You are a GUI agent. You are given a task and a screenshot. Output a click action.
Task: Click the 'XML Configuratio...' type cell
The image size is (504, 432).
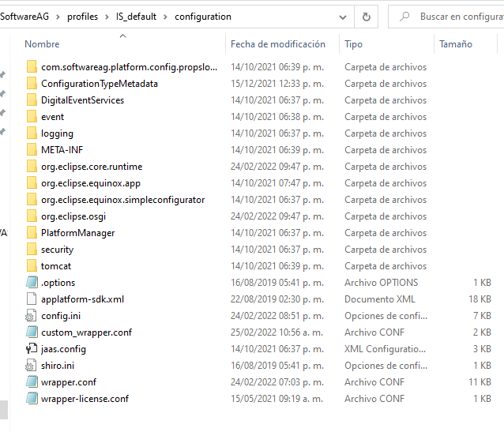point(385,349)
